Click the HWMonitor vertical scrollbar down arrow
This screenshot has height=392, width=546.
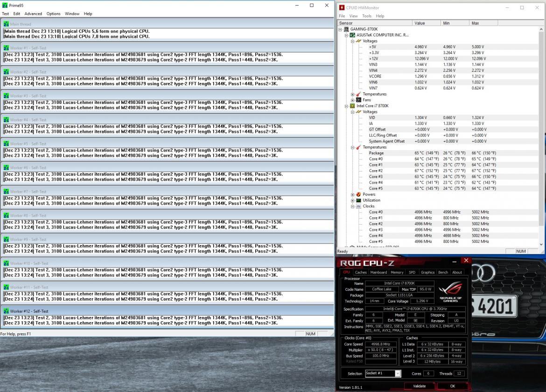(541, 245)
